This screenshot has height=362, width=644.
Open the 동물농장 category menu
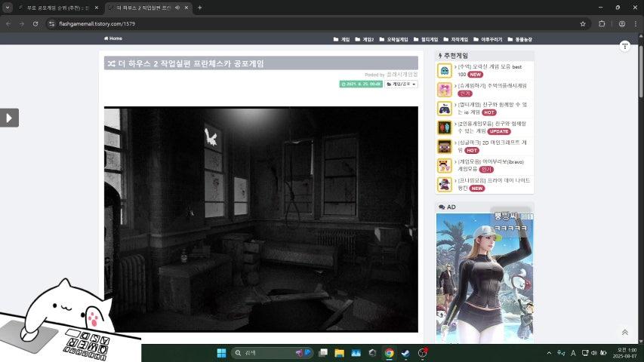click(x=519, y=39)
